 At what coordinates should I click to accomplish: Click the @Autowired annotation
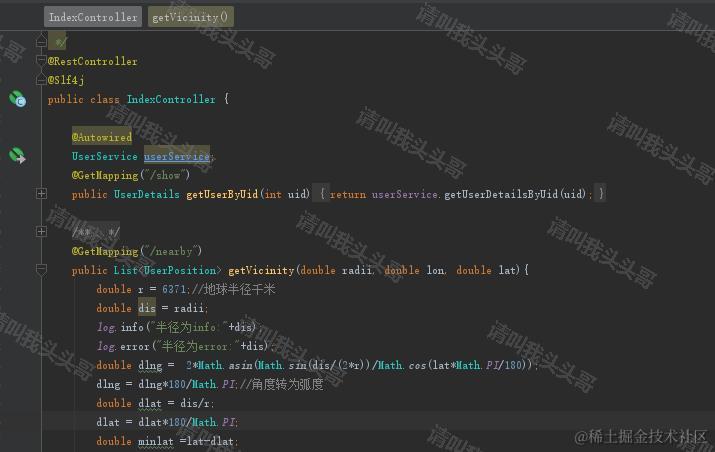point(102,137)
